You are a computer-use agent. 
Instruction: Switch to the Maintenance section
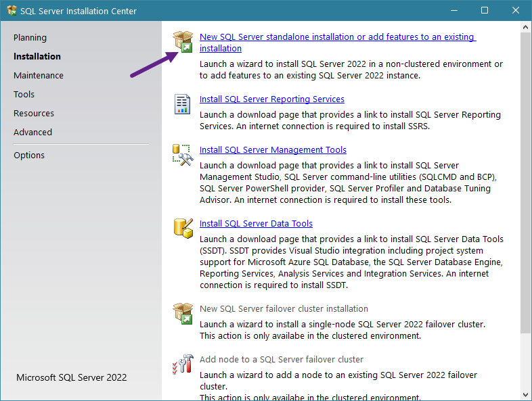coord(39,75)
